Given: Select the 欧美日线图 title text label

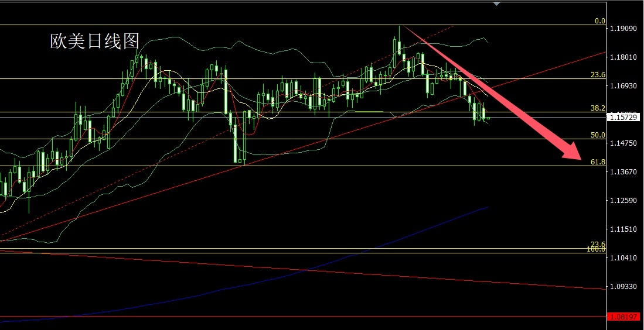Looking at the screenshot, I should (x=95, y=42).
